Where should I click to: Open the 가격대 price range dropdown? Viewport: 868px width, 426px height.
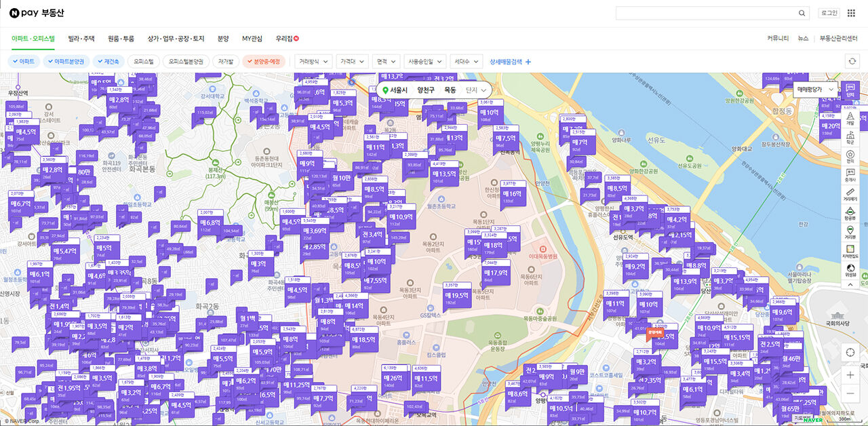click(353, 61)
